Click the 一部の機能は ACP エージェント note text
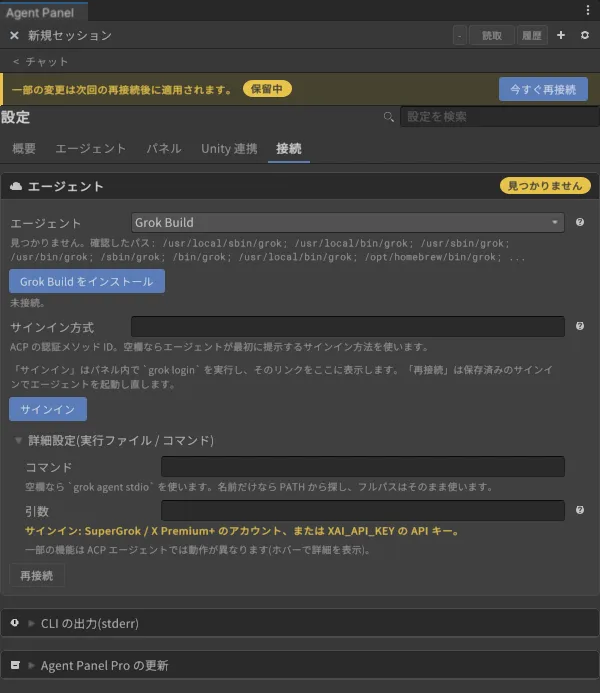The width and height of the screenshot is (600, 693). click(x=197, y=550)
